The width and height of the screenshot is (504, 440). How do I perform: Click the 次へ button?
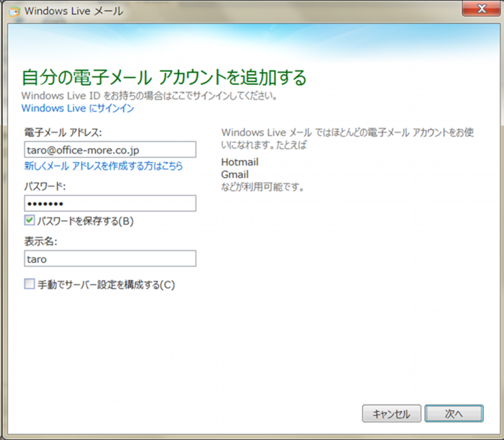(x=454, y=413)
